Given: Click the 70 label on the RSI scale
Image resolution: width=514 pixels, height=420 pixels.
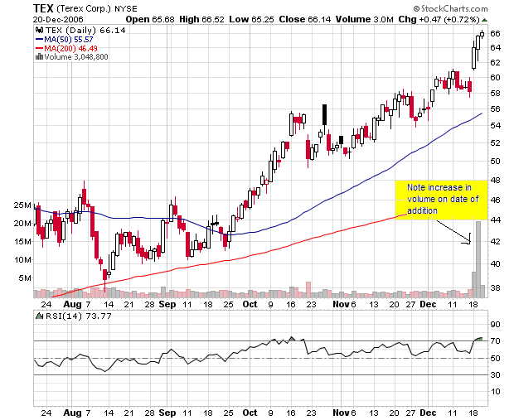Looking at the screenshot, I should 495,341.
